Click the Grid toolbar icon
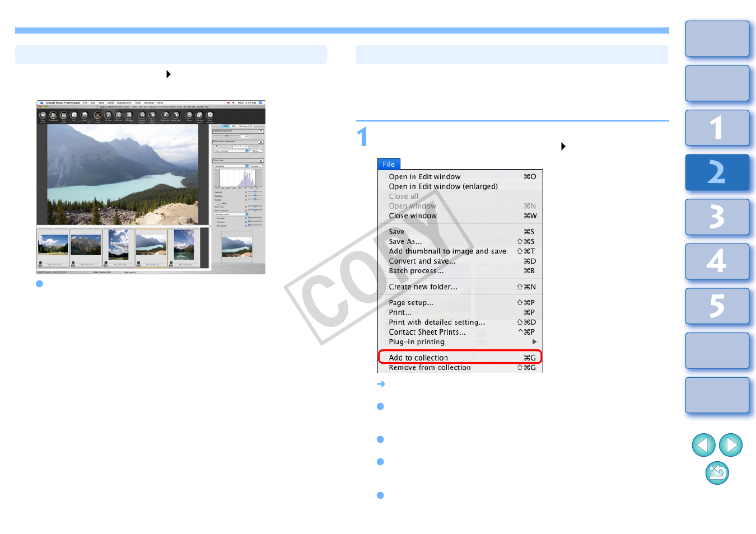 (x=85, y=115)
